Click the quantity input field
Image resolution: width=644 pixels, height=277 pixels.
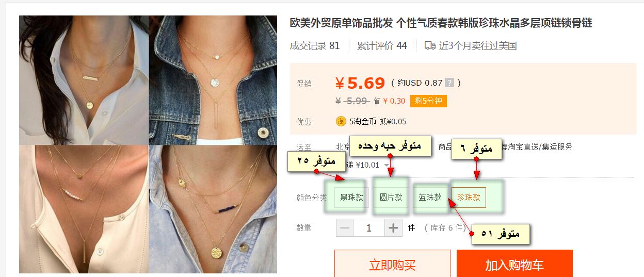point(369,227)
